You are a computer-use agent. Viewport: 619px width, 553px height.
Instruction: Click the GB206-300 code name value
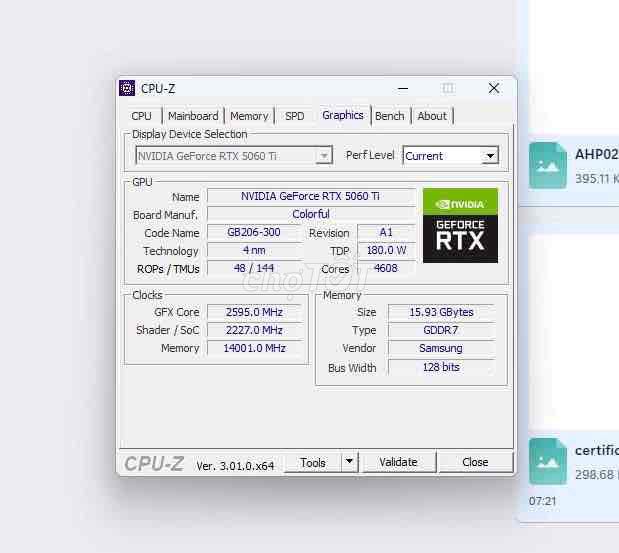pyautogui.click(x=254, y=232)
